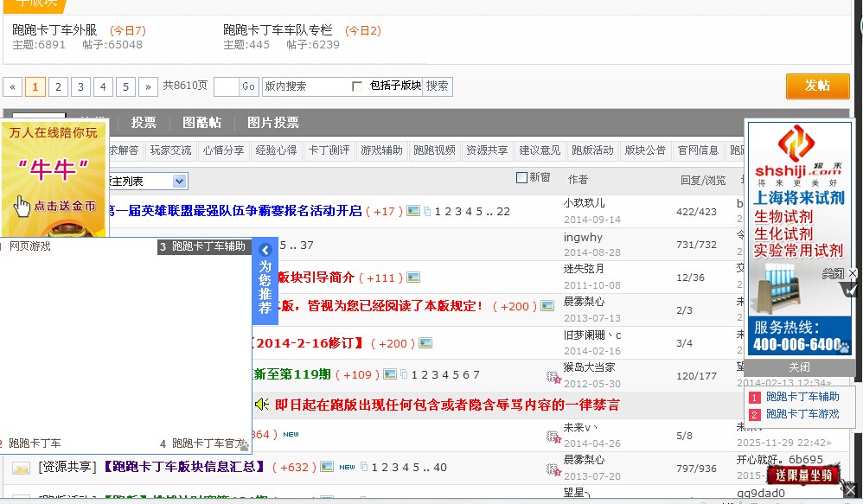The image size is (863, 504).
Task: Select the 经验心得 category tab
Action: pyautogui.click(x=277, y=150)
